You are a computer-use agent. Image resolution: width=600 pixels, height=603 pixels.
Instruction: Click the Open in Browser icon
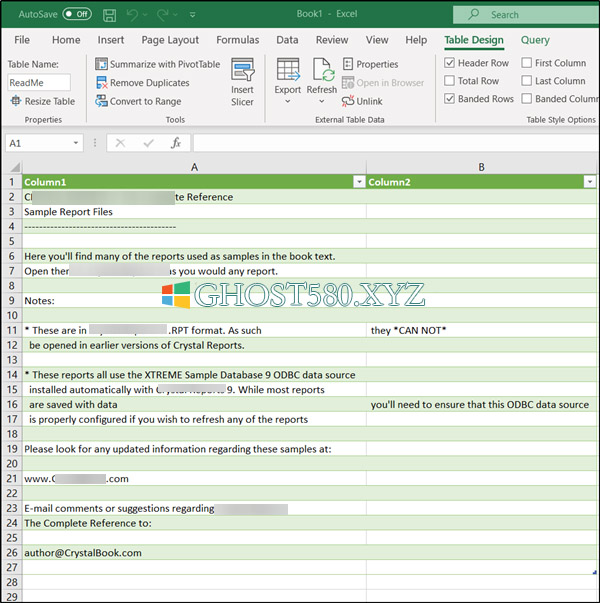pos(348,83)
